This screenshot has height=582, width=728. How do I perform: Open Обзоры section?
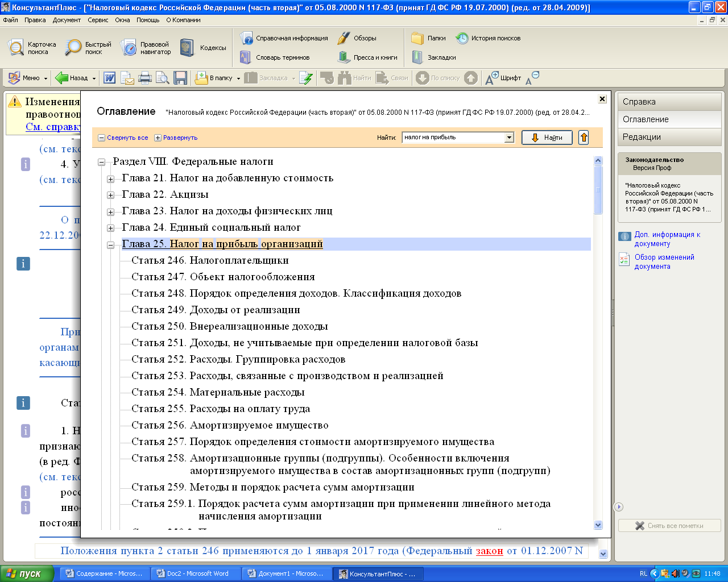pyautogui.click(x=357, y=38)
